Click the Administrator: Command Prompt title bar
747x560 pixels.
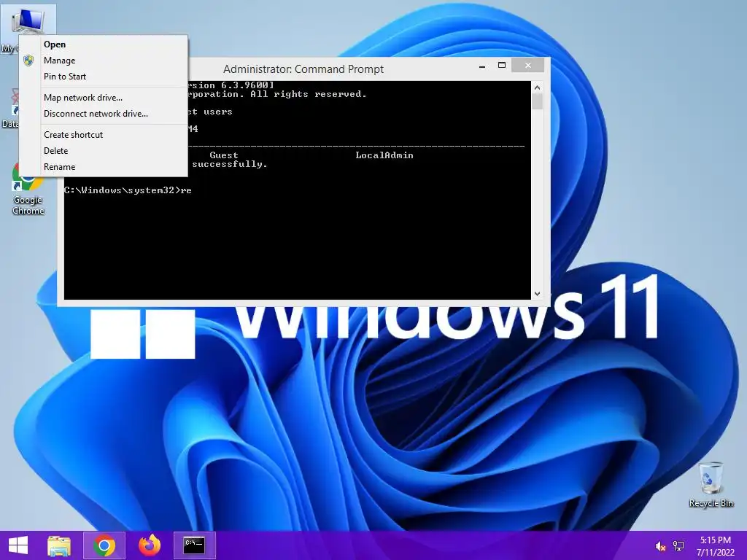click(303, 69)
